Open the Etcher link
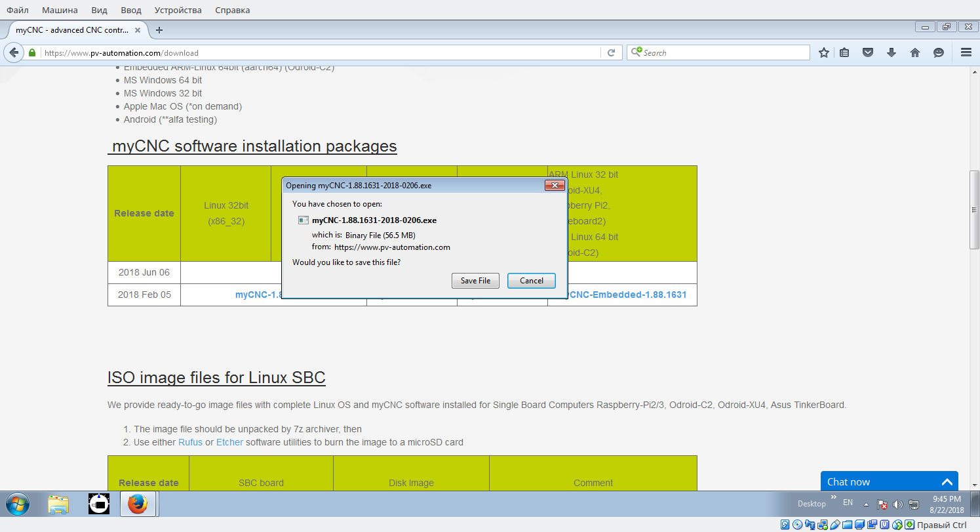 pos(229,442)
